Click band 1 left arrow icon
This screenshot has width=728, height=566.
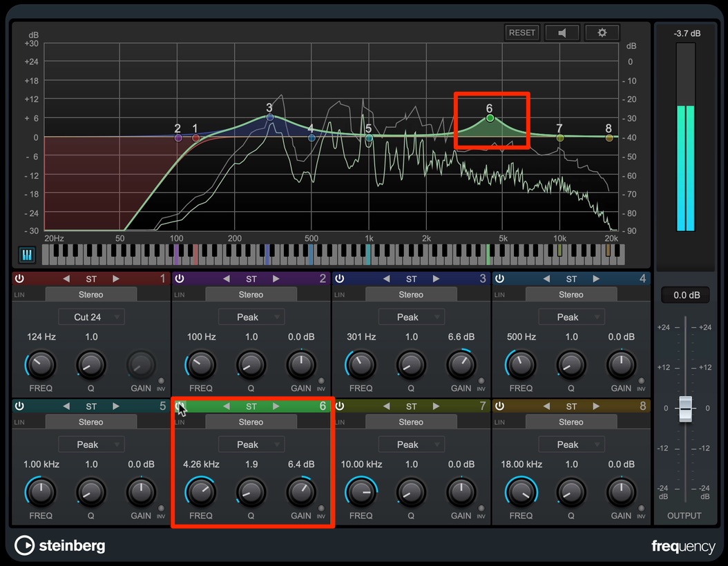coord(66,279)
